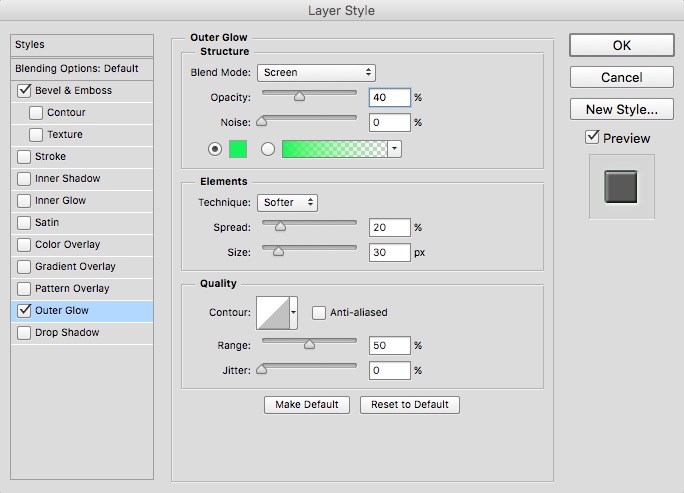Open the Stroke style settings

[x=51, y=157]
